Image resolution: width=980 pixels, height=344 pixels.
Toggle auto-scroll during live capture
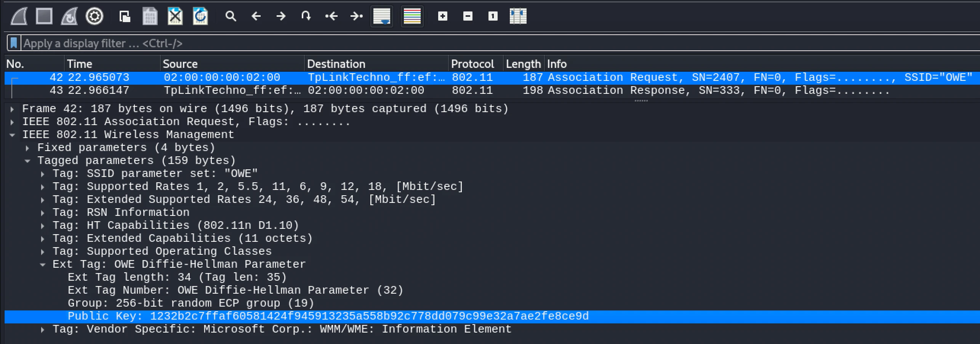click(381, 16)
